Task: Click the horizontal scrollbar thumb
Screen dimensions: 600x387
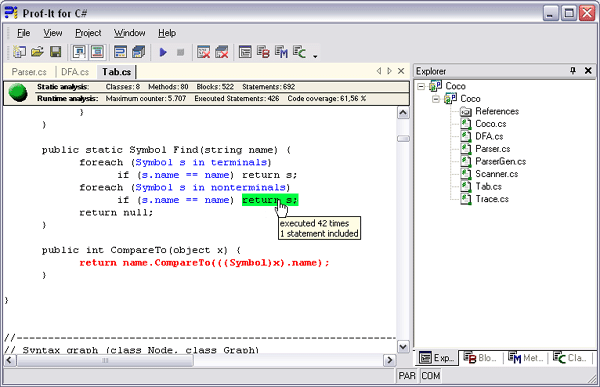Action: coord(105,360)
